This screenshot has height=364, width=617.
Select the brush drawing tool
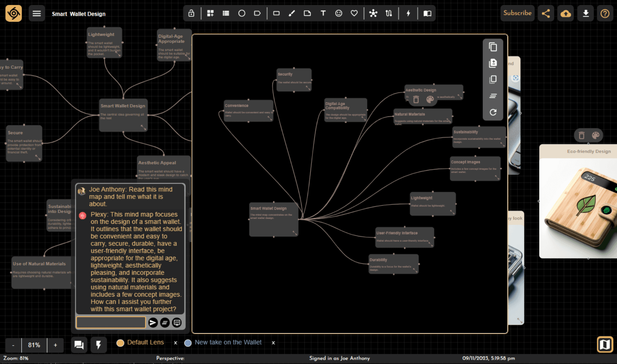291,13
